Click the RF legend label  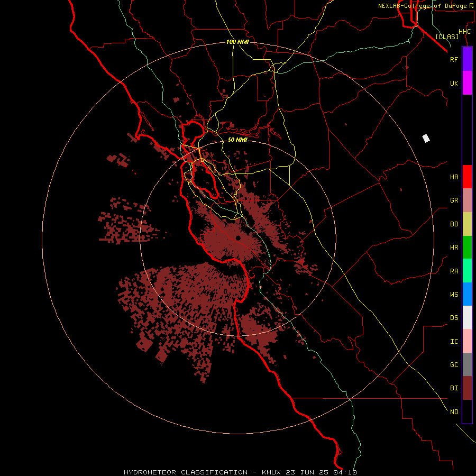click(x=454, y=59)
